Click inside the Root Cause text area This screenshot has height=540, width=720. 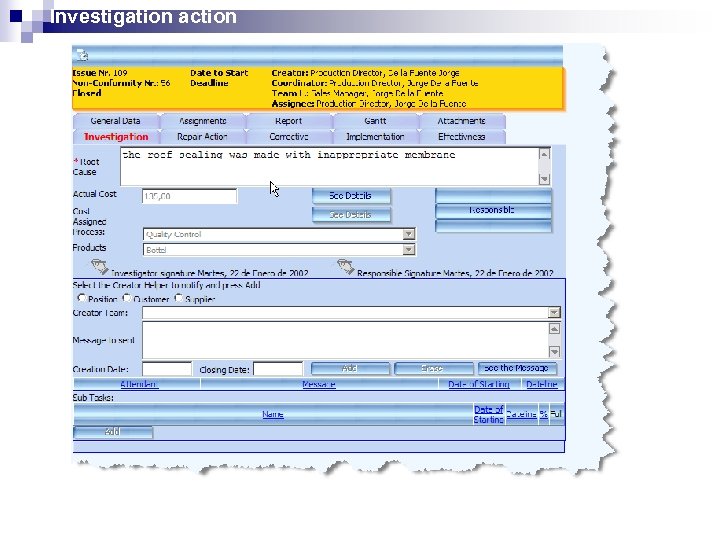point(330,166)
